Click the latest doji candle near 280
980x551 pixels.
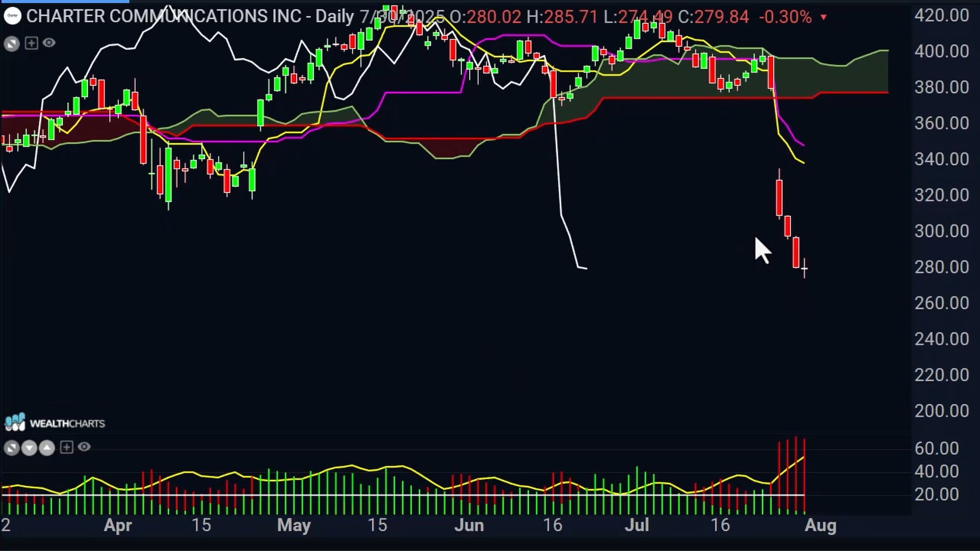click(804, 268)
